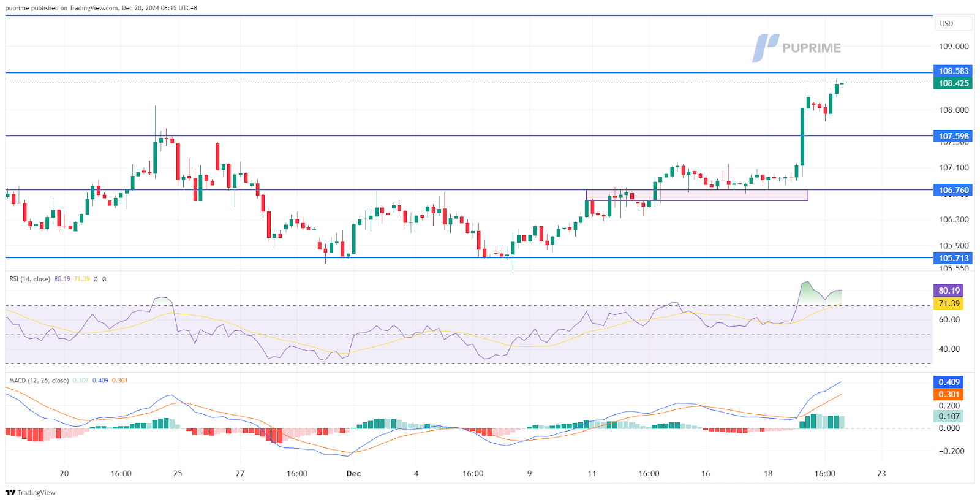The image size is (980, 502).
Task: Click the 106.300 price axis label
Action: [x=954, y=219]
